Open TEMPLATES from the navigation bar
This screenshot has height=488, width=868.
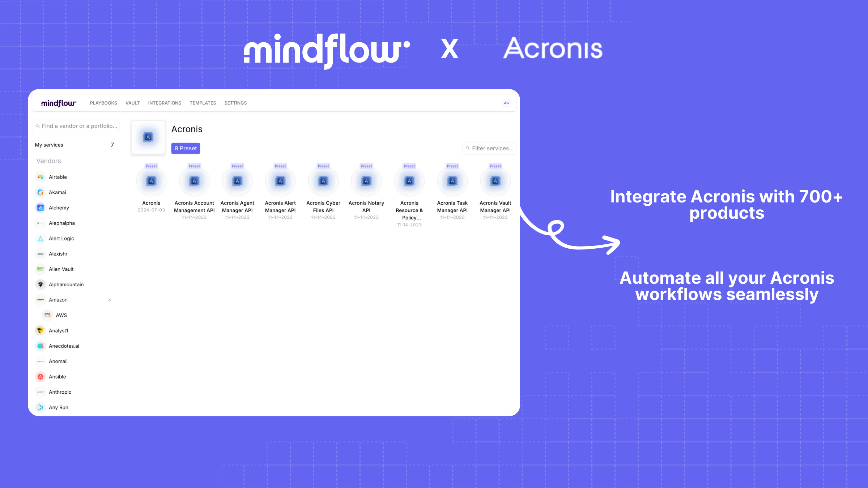point(202,103)
